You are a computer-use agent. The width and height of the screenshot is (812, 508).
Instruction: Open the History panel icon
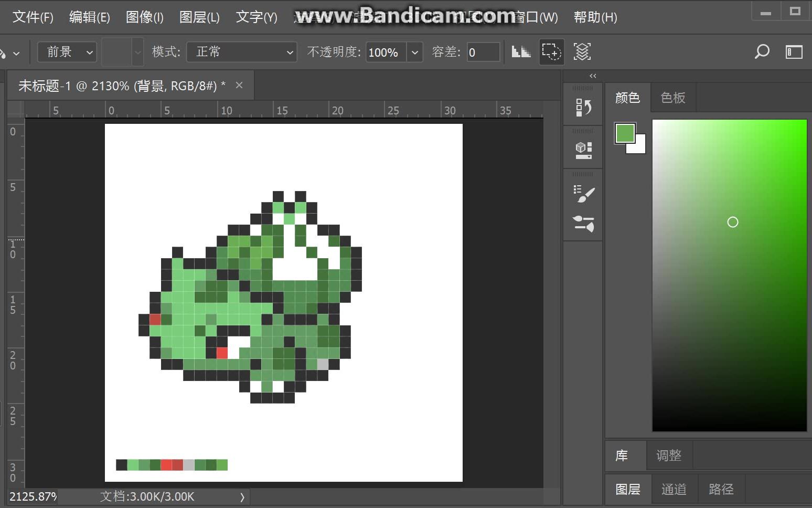pyautogui.click(x=583, y=108)
